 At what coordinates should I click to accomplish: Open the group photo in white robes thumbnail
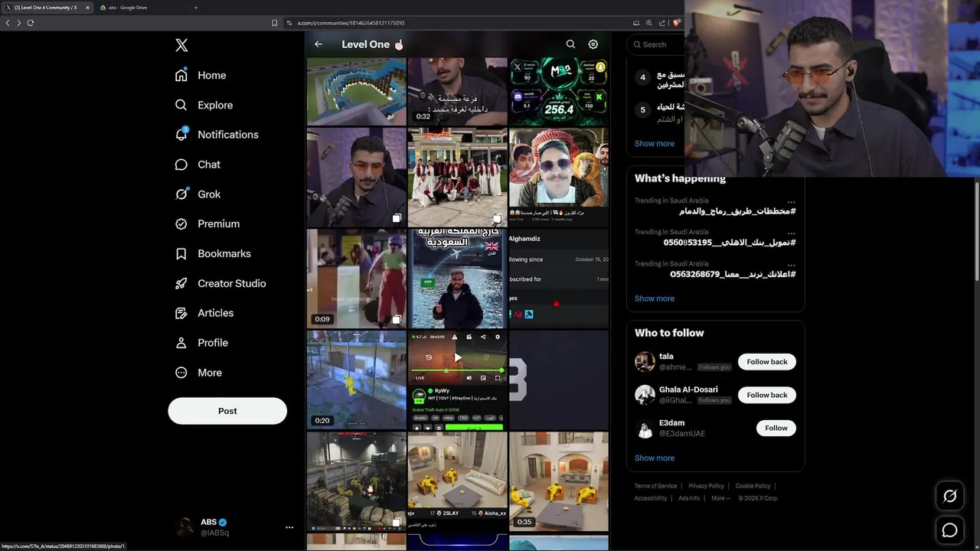click(x=457, y=178)
